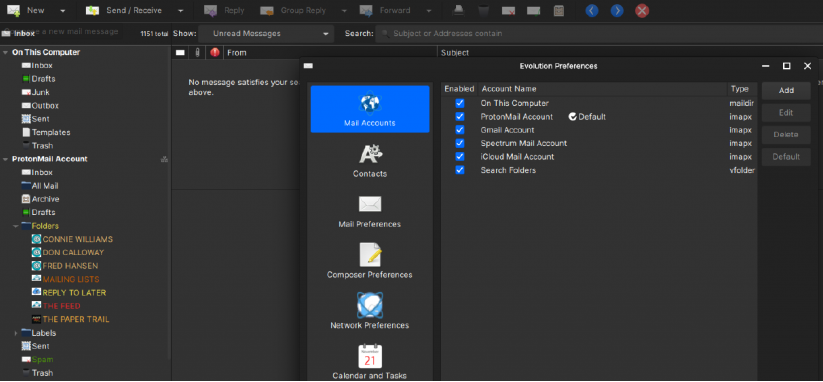This screenshot has height=382, width=823.
Task: Open the Group Reply dropdown arrow
Action: coord(344,10)
